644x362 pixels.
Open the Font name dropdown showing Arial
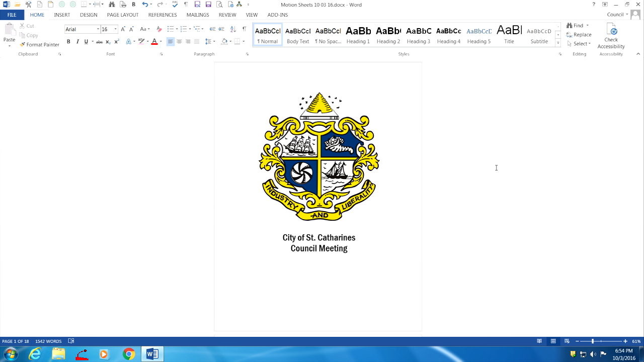tap(98, 29)
